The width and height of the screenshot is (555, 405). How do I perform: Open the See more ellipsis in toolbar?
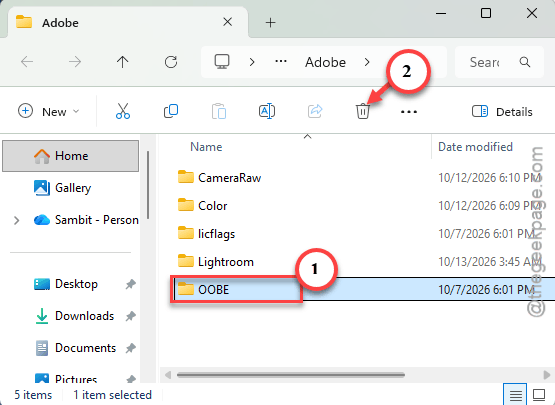pyautogui.click(x=409, y=112)
